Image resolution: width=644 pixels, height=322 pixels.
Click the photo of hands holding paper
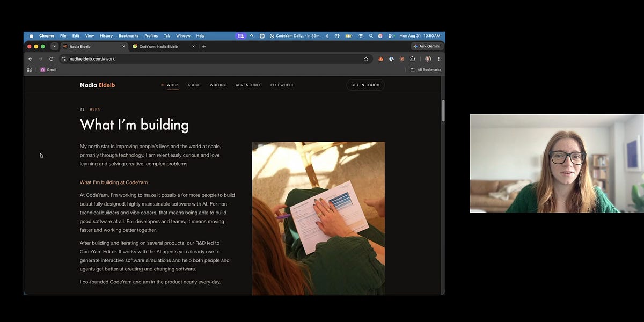318,218
